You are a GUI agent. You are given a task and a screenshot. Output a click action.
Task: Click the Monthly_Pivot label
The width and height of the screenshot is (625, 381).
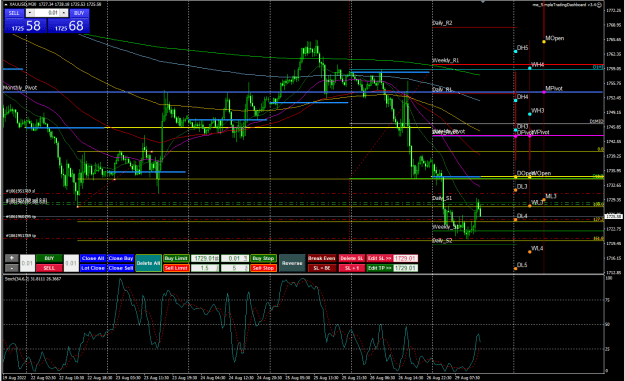click(x=20, y=88)
